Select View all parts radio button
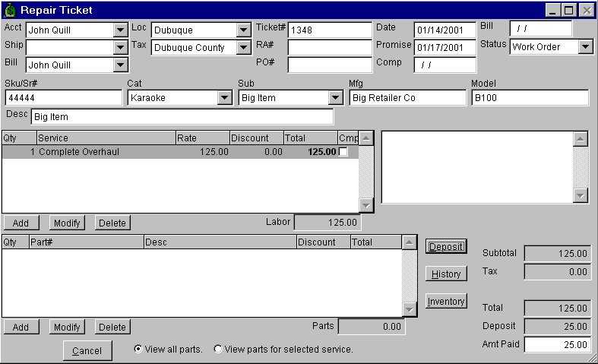Image resolution: width=598 pixels, height=364 pixels. pyautogui.click(x=138, y=349)
